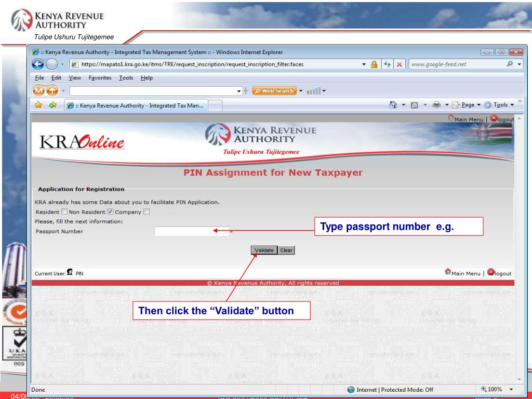Click the security lock icon
This screenshot has width=532, height=399.
pos(374,64)
